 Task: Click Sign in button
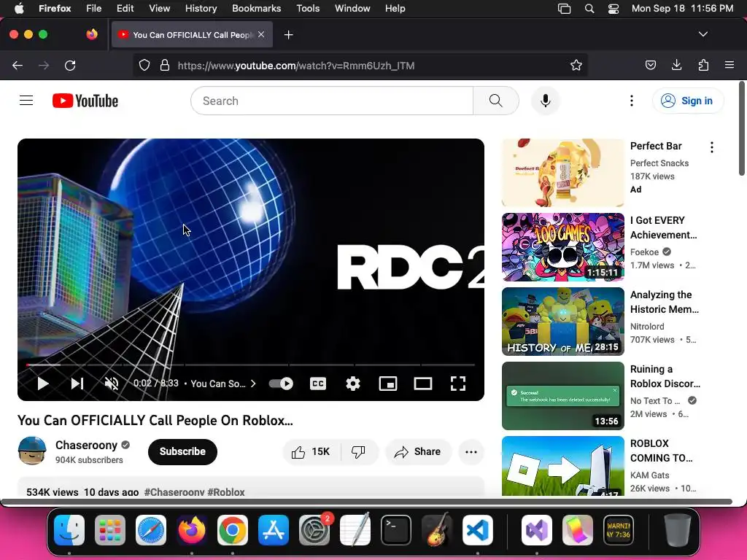pos(688,101)
